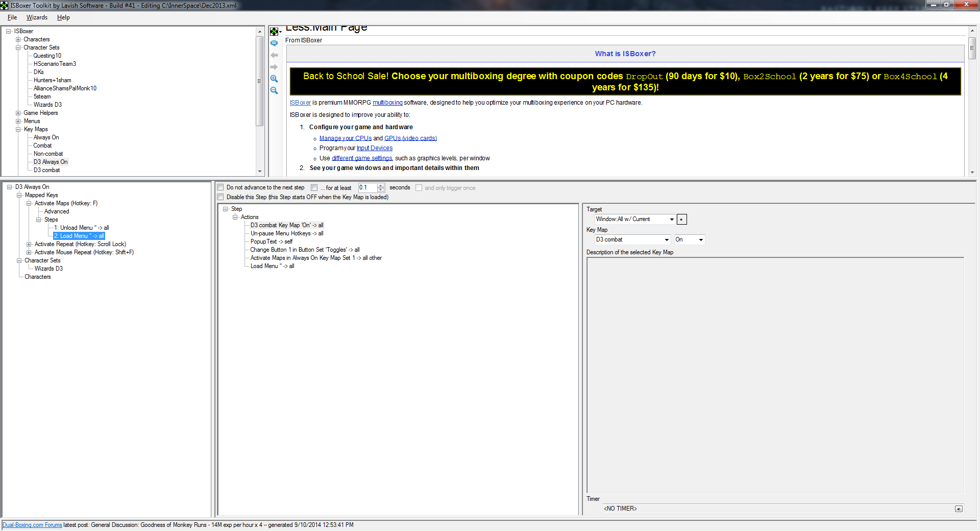Expand the Characters node in top tree

point(18,39)
